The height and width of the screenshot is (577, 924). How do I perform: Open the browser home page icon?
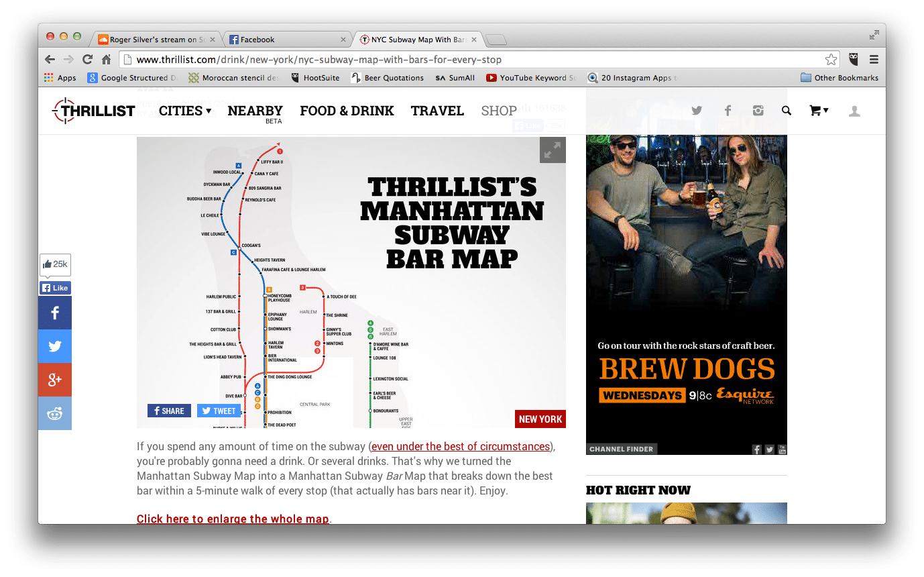pyautogui.click(x=106, y=59)
